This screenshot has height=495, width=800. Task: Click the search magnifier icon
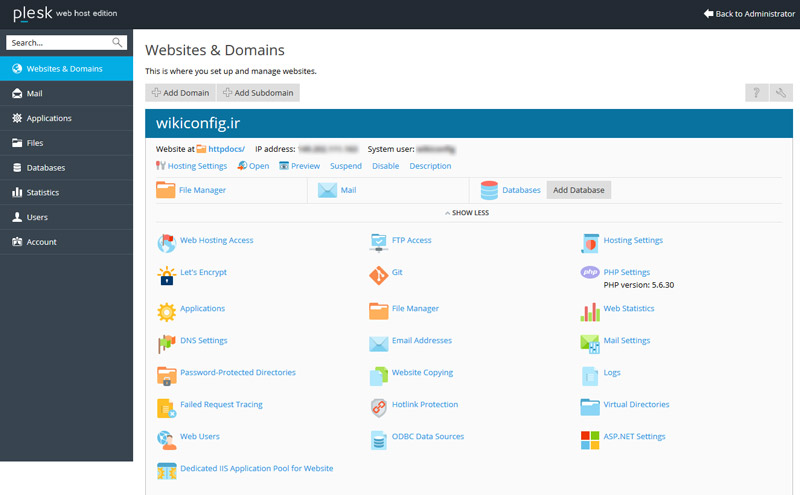[x=117, y=42]
